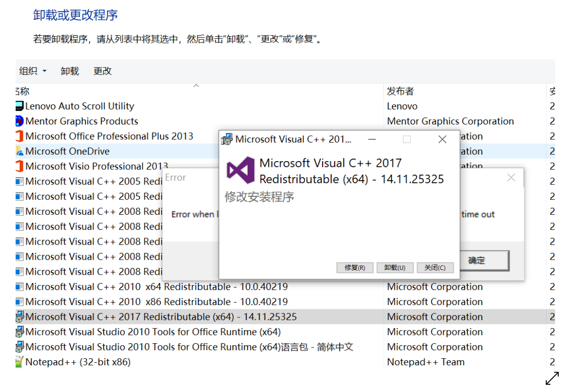The image size is (564, 392).
Task: Select Visual C++ 2010 x86 Redistributable - 10.0.40219
Action: point(156,302)
